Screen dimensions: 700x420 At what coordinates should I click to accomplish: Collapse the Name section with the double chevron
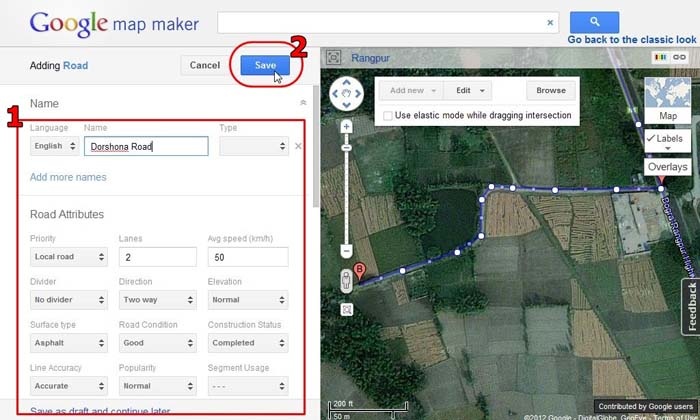(303, 103)
